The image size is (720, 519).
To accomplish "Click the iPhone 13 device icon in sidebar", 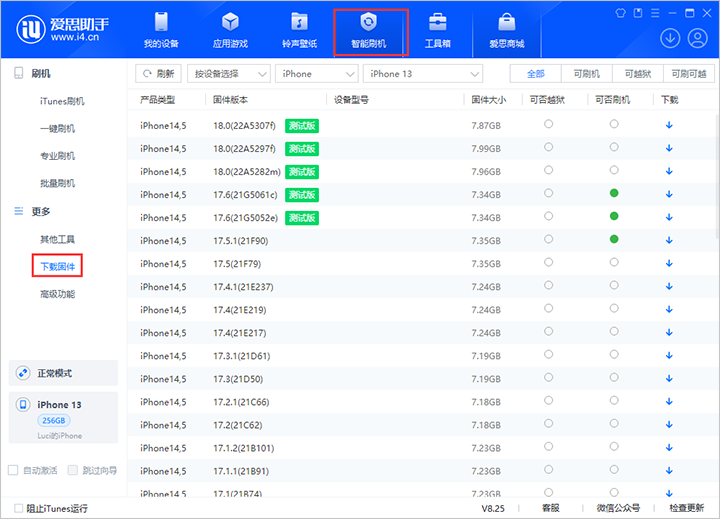I will (22, 405).
